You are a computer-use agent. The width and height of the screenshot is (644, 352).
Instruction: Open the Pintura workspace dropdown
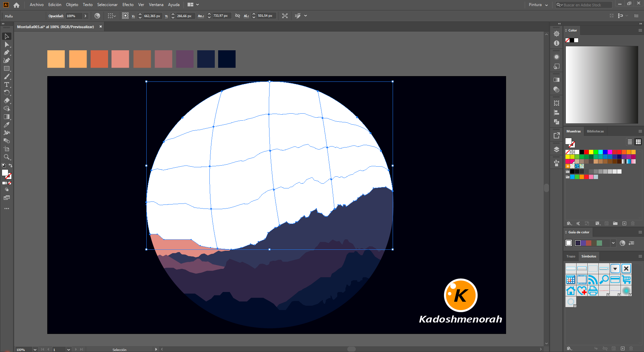538,5
